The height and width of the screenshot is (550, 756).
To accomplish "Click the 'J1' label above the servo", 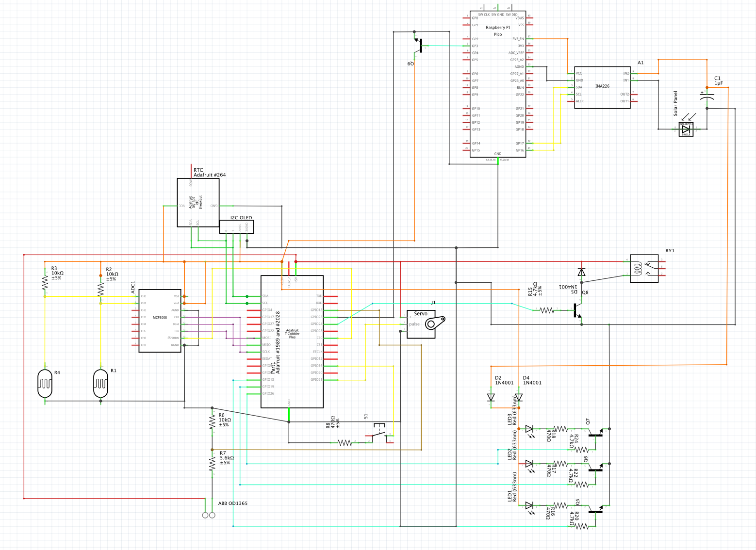I will [433, 303].
